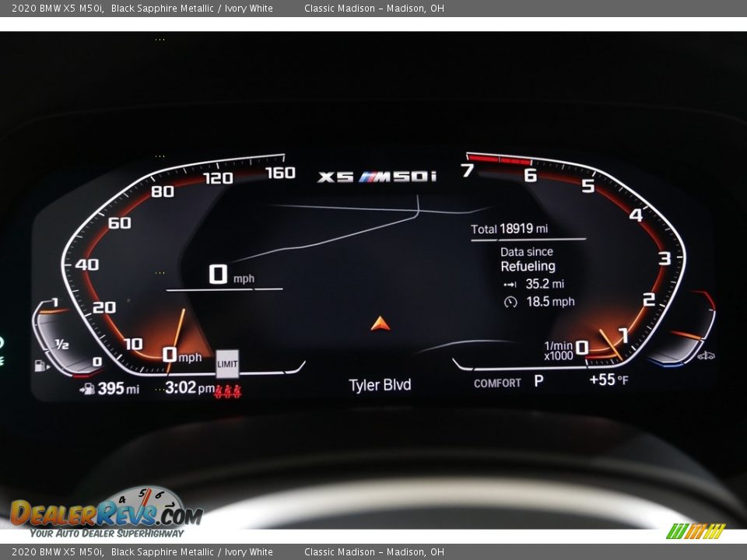Select the Tyler Blvd navigation label

[x=379, y=383]
